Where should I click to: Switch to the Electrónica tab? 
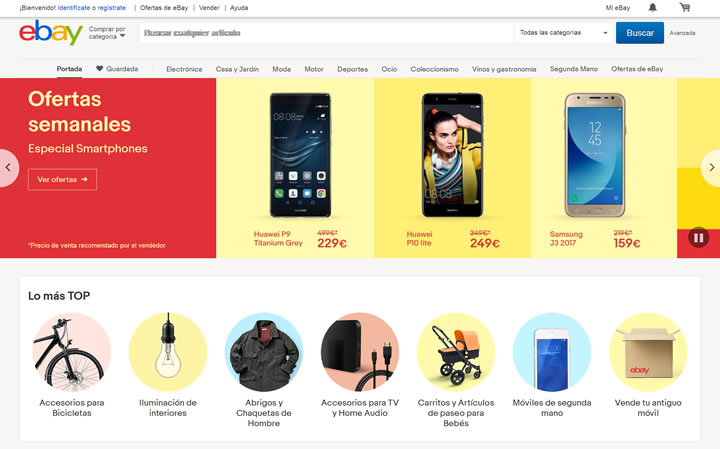[184, 69]
